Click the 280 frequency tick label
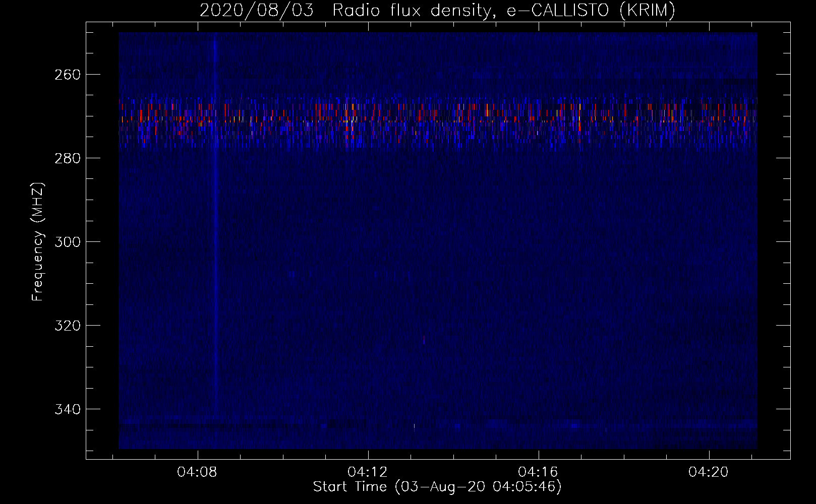 (x=67, y=158)
